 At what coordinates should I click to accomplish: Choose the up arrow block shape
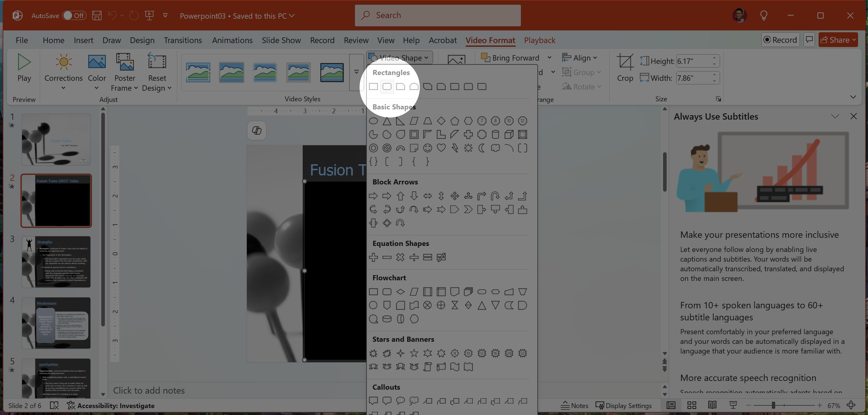pos(400,196)
